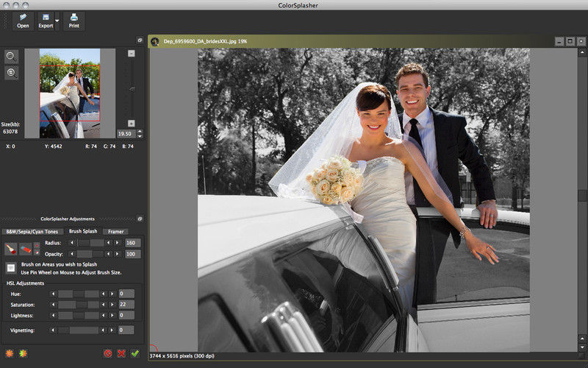Click the green-orange splash icon at bottom

pyautogui.click(x=24, y=353)
